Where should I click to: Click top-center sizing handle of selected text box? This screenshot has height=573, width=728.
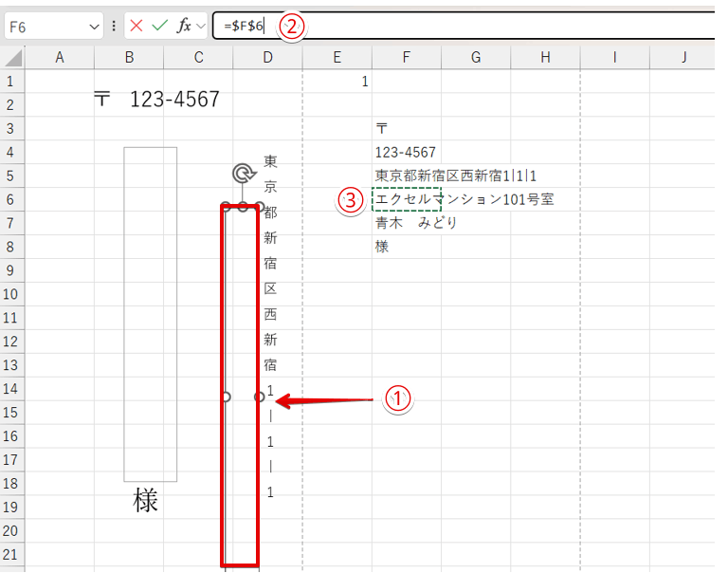point(243,207)
